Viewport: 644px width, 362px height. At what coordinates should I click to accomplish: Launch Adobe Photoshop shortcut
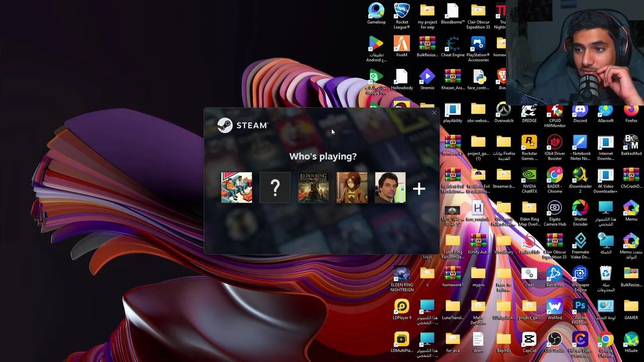(x=580, y=312)
